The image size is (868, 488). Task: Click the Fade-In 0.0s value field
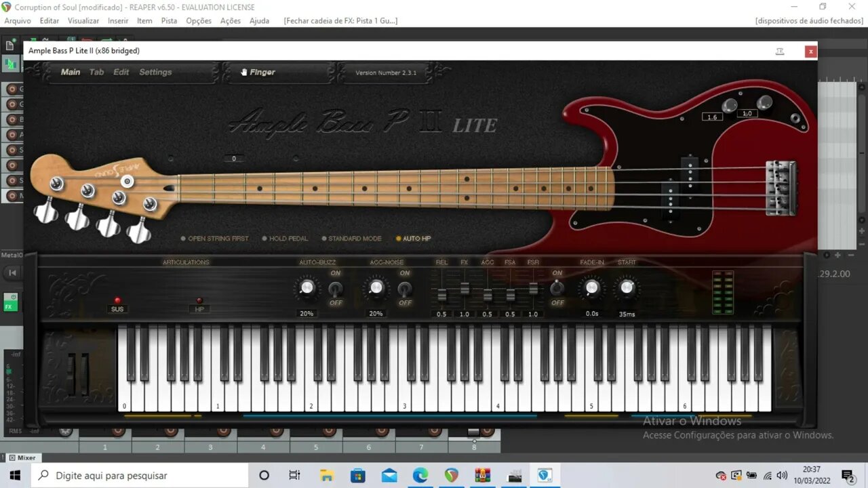pyautogui.click(x=592, y=314)
